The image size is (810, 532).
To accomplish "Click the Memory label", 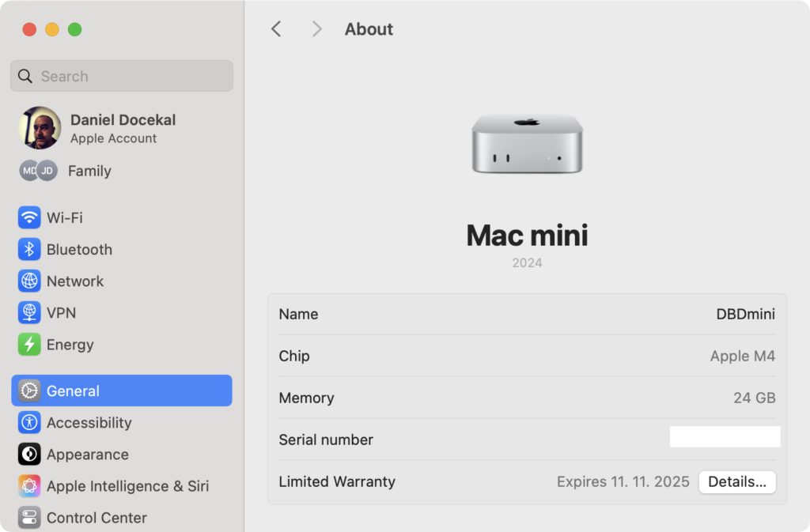I will point(306,398).
